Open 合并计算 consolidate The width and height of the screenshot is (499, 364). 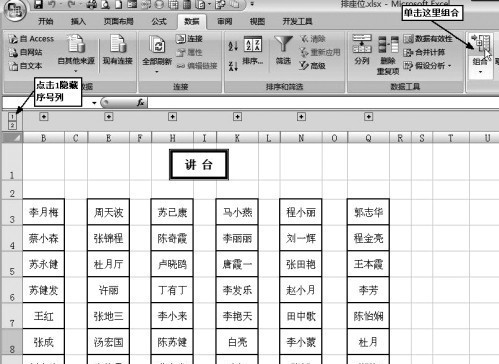[x=424, y=52]
